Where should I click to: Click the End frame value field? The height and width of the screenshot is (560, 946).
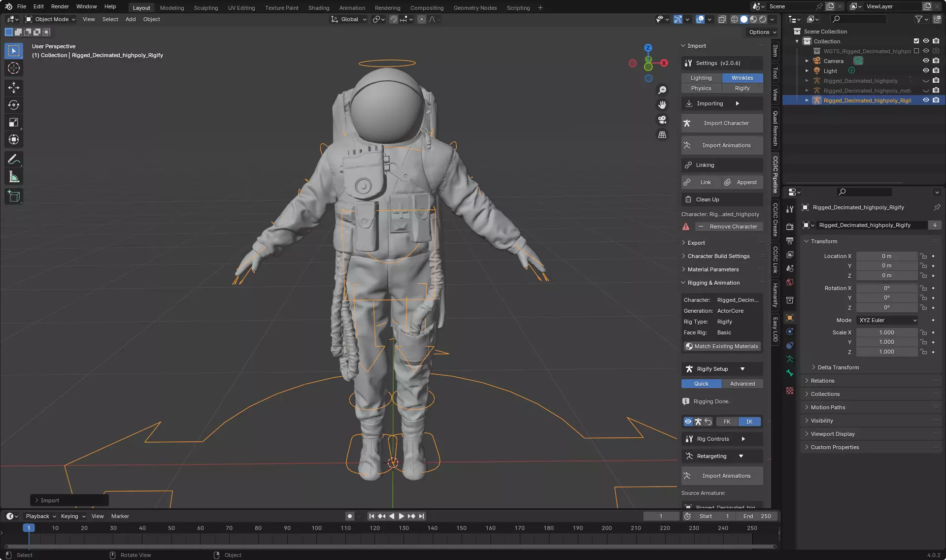(x=757, y=516)
